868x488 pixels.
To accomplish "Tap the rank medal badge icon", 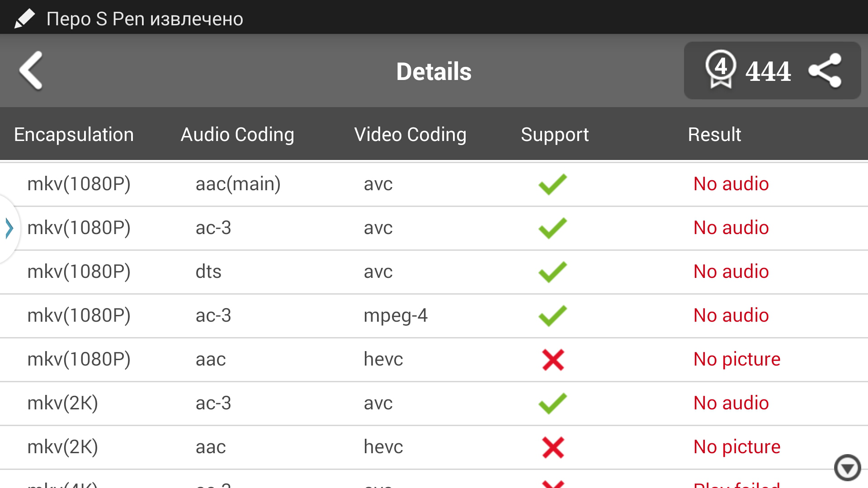I will (x=721, y=69).
